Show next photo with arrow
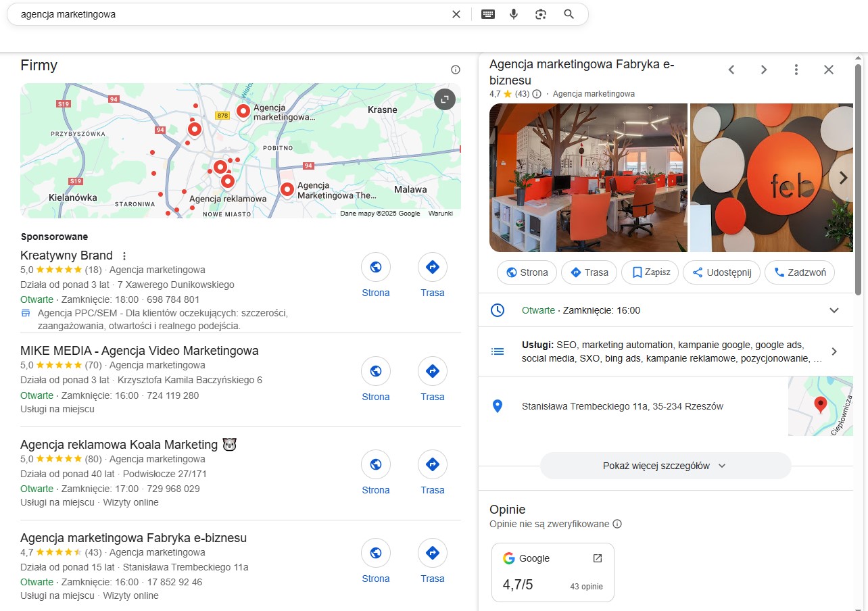868x611 pixels. (x=843, y=178)
